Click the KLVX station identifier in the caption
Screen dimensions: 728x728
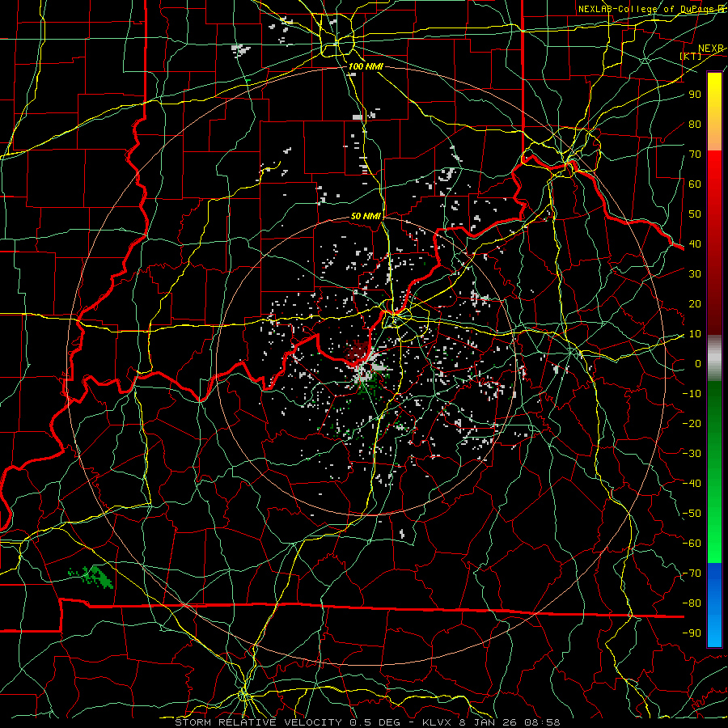tap(437, 722)
